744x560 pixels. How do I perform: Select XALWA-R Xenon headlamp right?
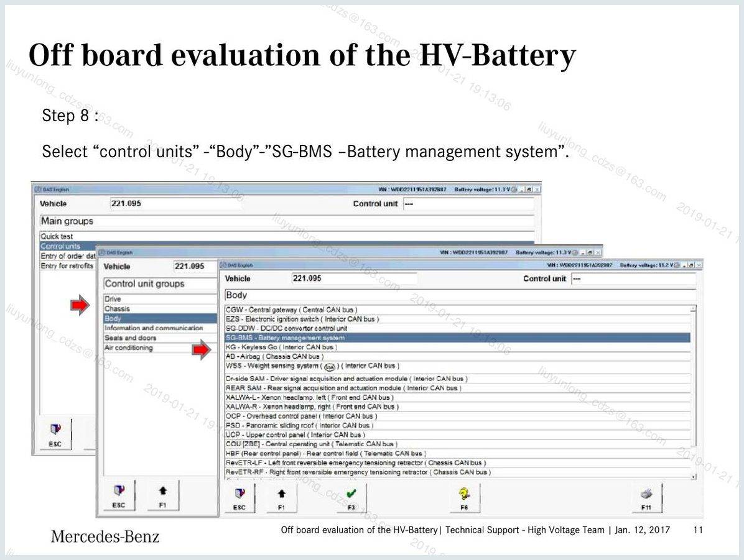[x=457, y=407]
